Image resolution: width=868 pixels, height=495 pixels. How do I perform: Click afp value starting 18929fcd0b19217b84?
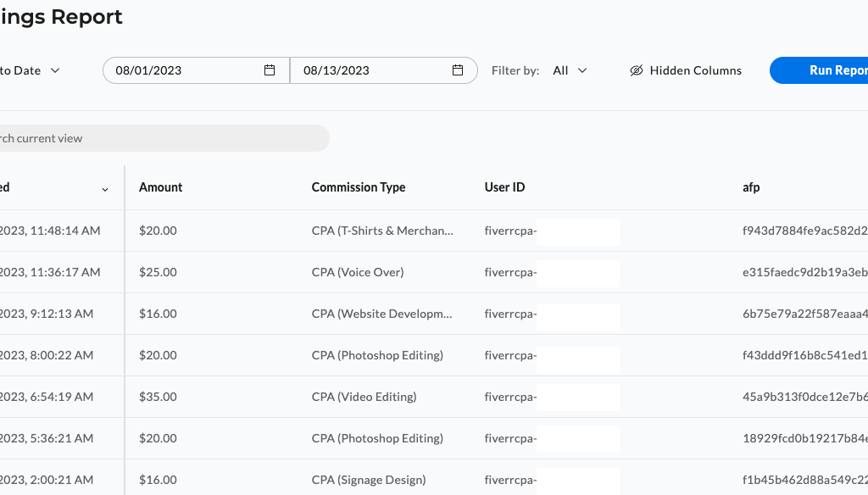click(x=805, y=438)
